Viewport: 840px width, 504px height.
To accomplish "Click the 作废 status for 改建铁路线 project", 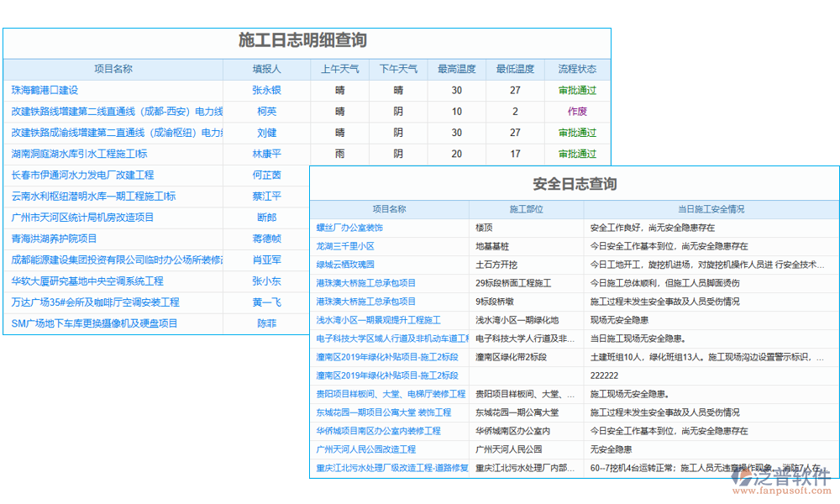I will pyautogui.click(x=577, y=110).
